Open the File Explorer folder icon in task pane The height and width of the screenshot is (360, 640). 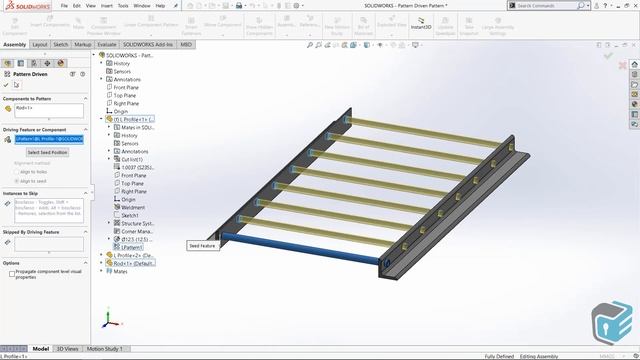(634, 84)
